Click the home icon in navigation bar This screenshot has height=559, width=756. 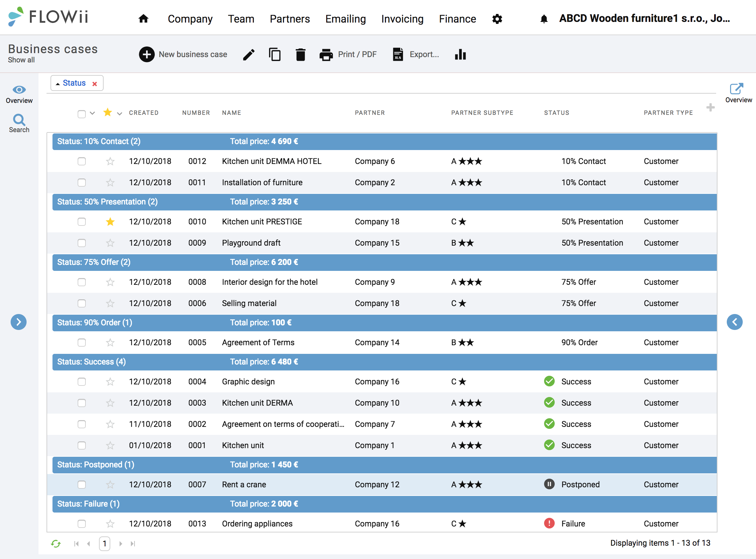point(143,19)
